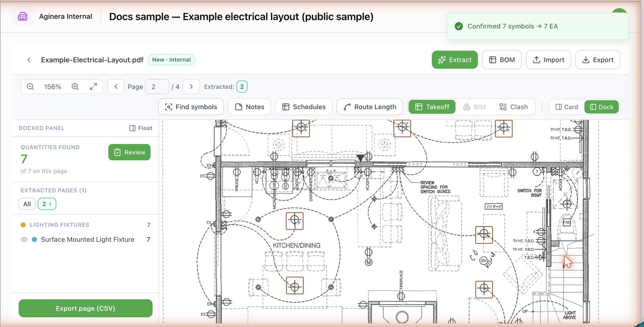Switch panel layout to Dock mode
The height and width of the screenshot is (327, 644).
point(602,107)
